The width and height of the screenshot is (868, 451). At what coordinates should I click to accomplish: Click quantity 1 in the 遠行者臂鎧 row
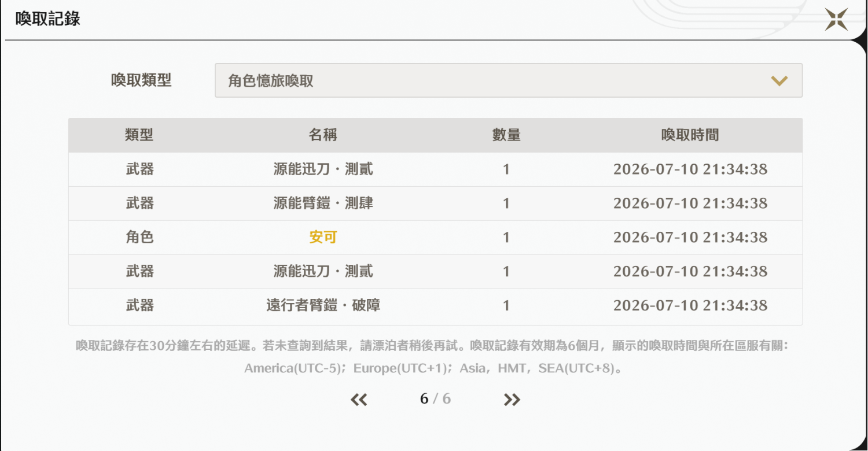506,305
